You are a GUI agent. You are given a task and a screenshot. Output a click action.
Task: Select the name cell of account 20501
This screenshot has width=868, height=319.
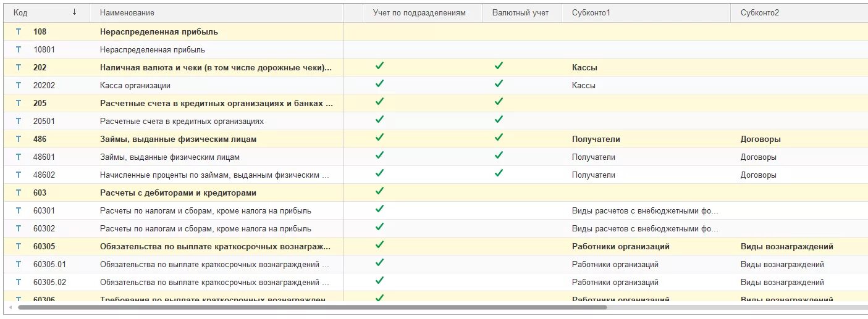(216, 121)
